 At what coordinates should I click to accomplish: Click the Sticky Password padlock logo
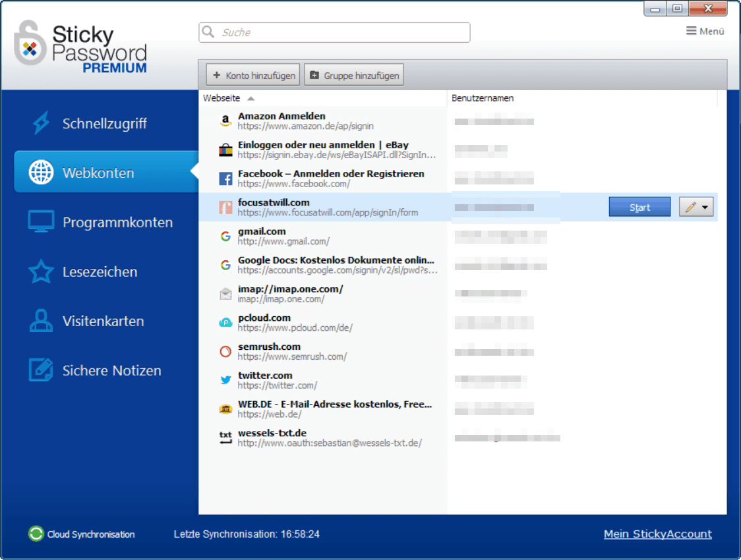point(30,43)
